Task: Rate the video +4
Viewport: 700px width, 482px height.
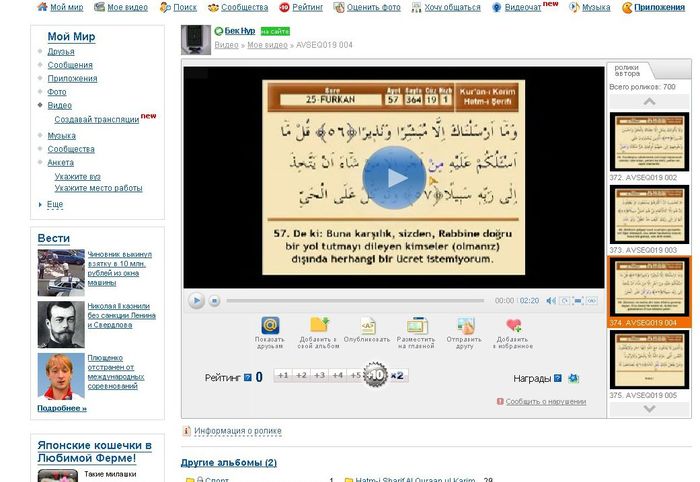Action: tap(338, 375)
